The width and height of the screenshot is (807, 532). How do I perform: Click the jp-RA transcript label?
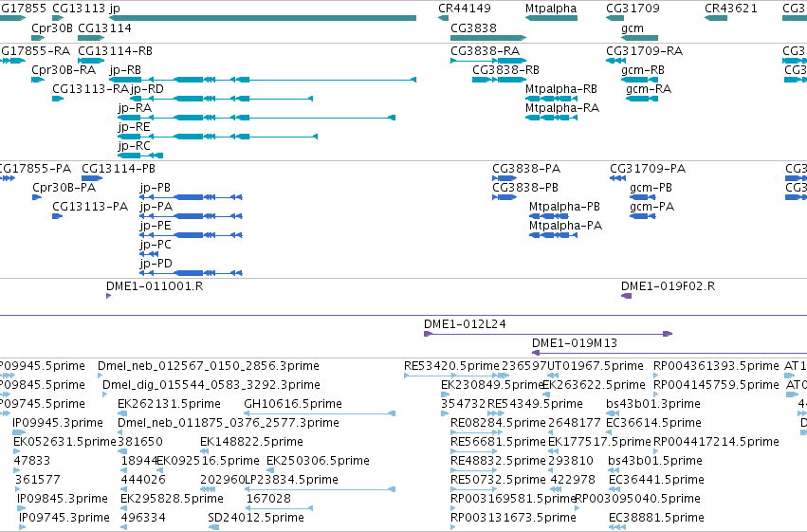(135, 108)
